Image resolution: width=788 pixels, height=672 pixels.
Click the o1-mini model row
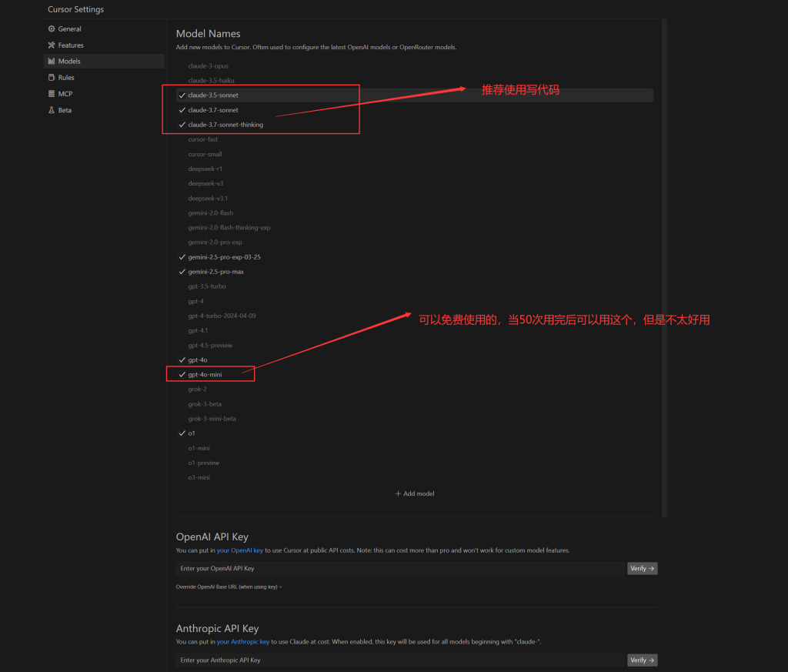[x=415, y=448]
